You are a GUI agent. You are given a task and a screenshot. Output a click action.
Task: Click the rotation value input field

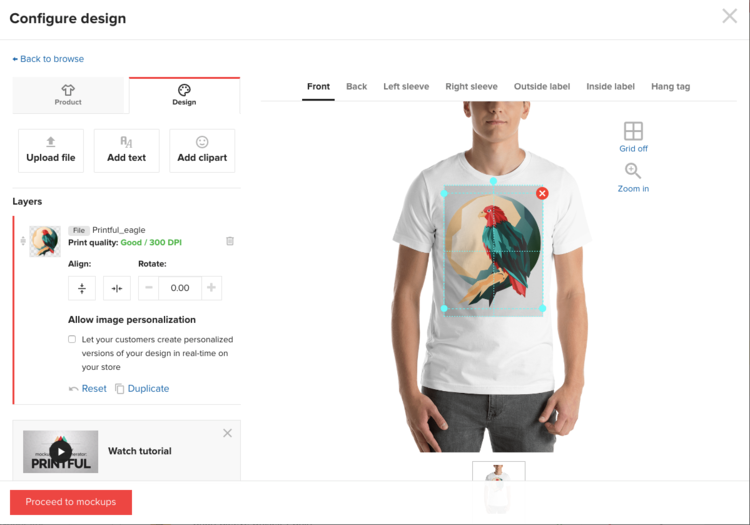tap(180, 288)
